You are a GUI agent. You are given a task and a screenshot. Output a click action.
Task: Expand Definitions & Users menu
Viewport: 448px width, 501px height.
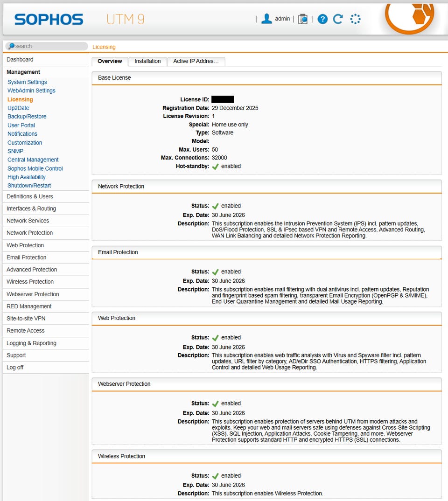tap(46, 196)
